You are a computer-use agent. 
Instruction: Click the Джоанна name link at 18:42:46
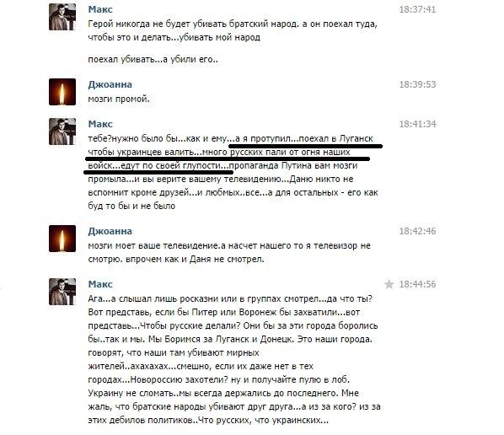(110, 231)
